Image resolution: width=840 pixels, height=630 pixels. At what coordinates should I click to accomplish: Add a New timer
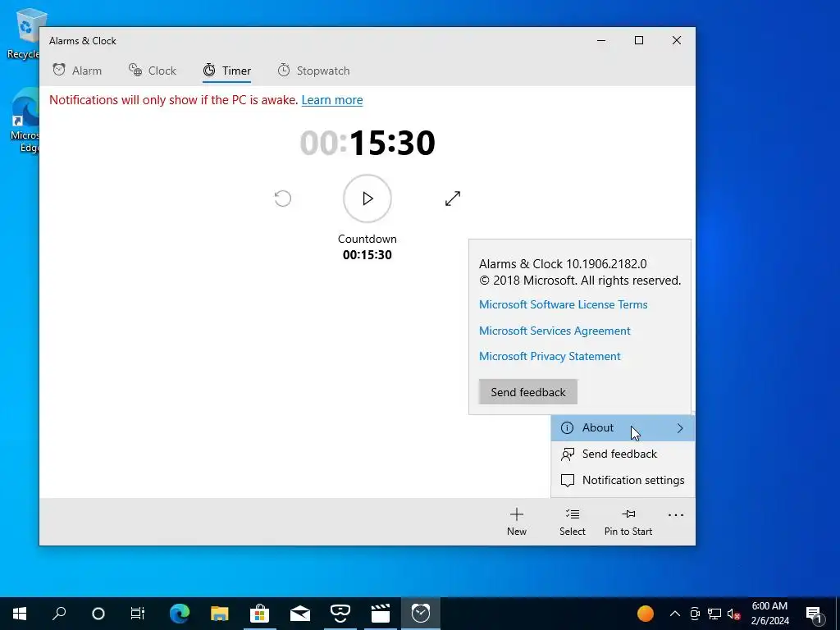(x=517, y=522)
